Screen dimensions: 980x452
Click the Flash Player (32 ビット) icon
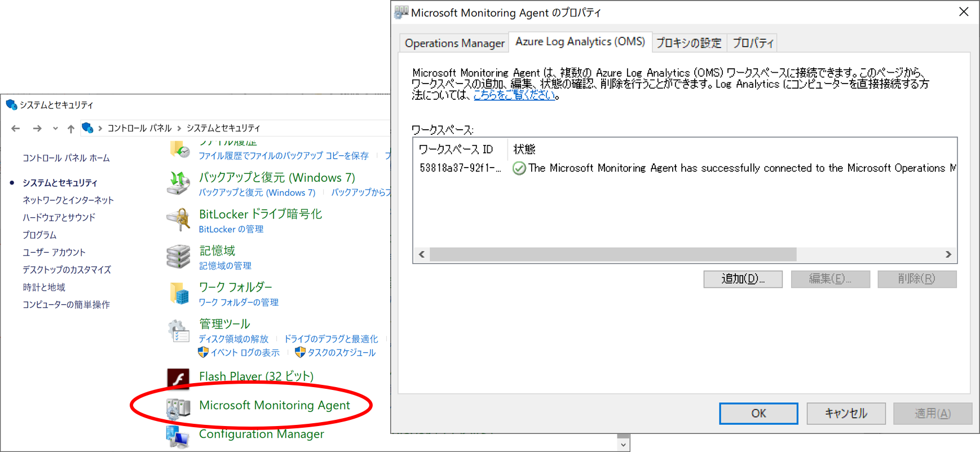(x=178, y=378)
